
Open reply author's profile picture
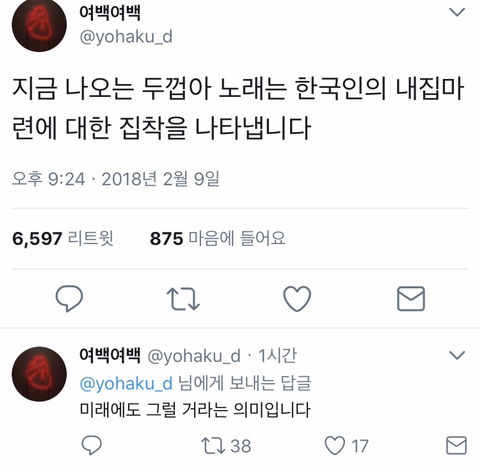click(x=39, y=374)
